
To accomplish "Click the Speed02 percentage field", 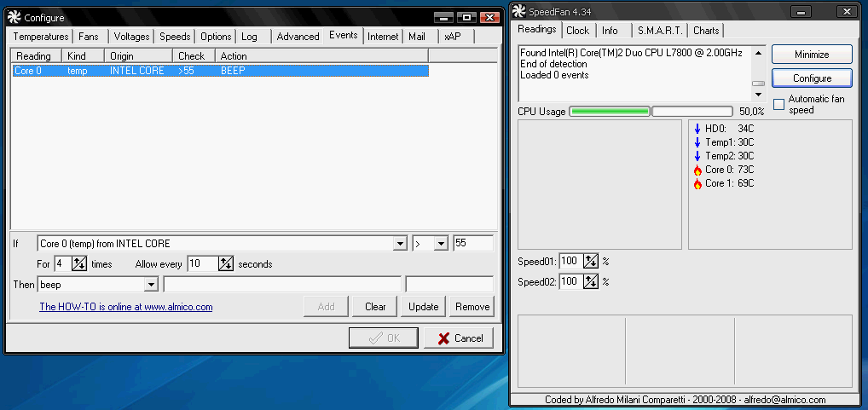I will [572, 281].
